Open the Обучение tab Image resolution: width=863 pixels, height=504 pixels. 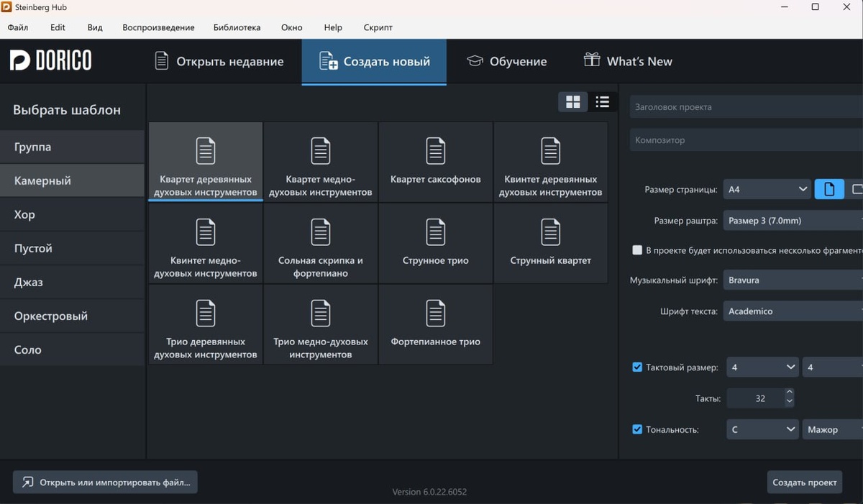(506, 62)
